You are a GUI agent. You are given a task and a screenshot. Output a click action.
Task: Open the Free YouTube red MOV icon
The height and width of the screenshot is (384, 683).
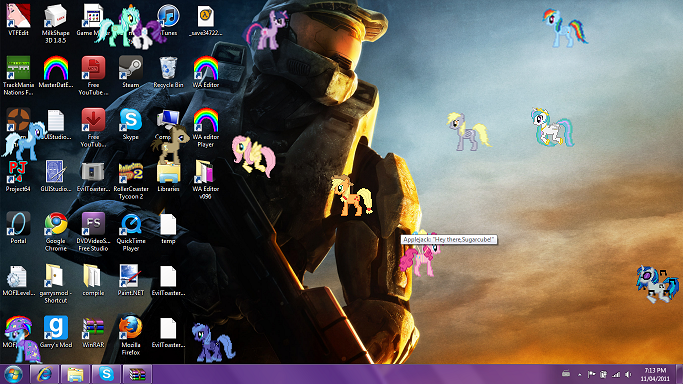[93, 68]
